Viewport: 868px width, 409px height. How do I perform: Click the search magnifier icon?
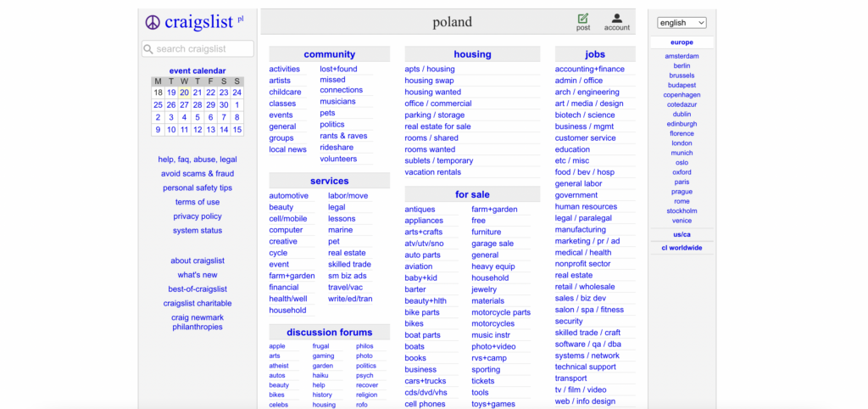click(148, 48)
